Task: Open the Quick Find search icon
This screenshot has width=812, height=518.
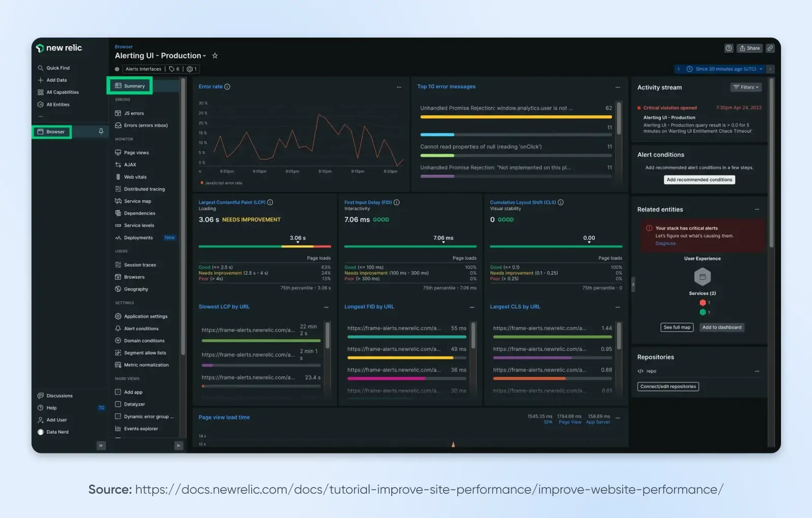Action: (x=41, y=68)
